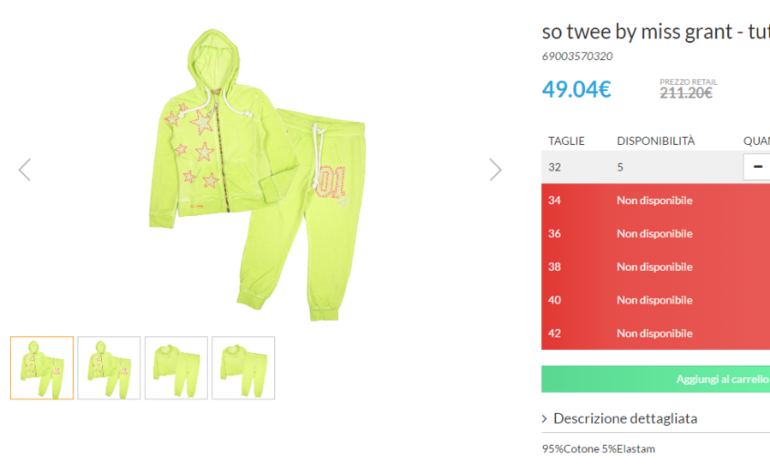Viewport: 770px width, 474px height.
Task: Choose the unavailable size 34 row
Action: pyautogui.click(x=656, y=200)
